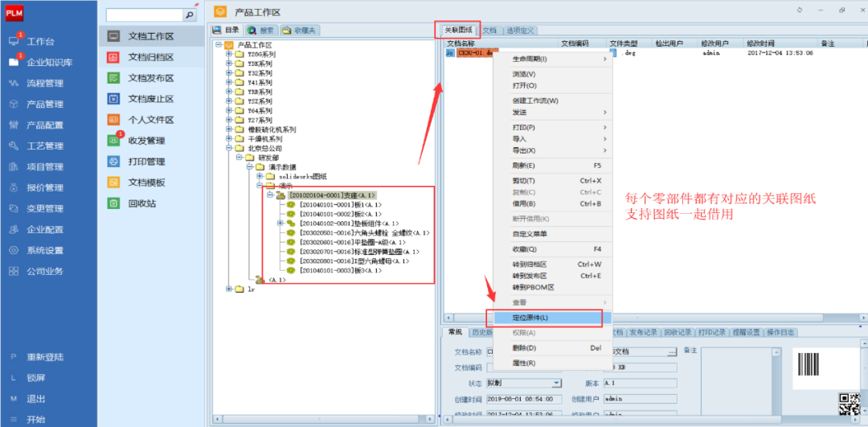Click the 收发管理 icon with notification badge

114,141
